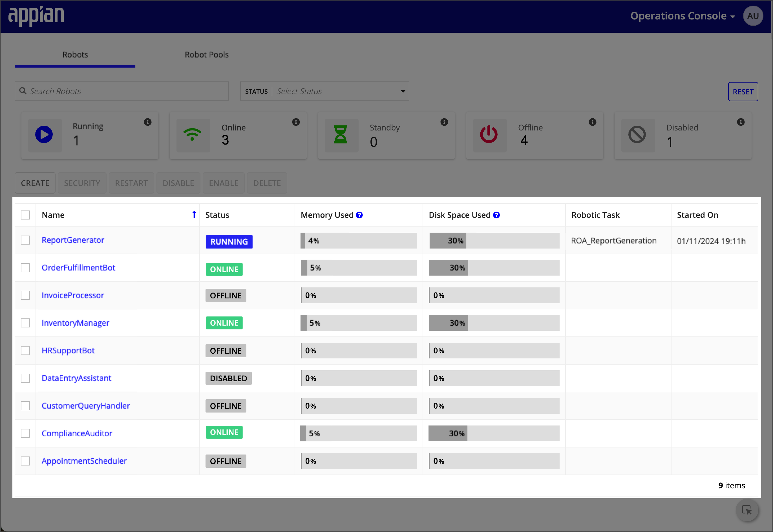
Task: Click the RUNNING status badge
Action: (x=229, y=242)
